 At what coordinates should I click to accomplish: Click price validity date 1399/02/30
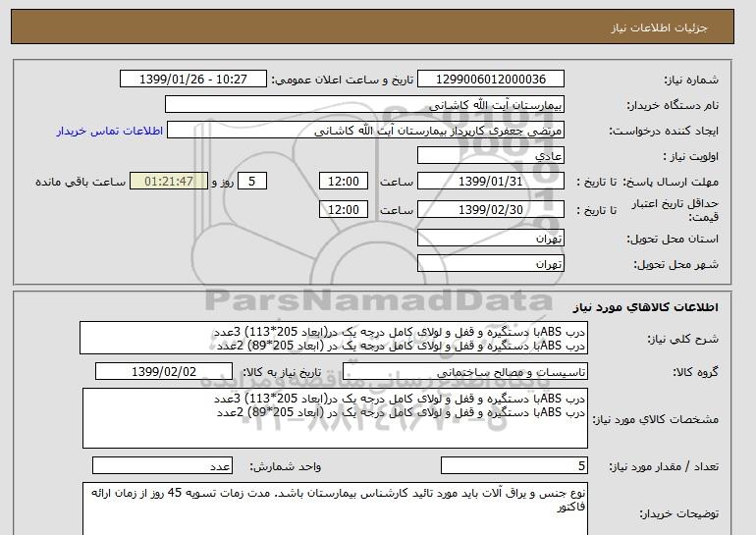tap(490, 210)
